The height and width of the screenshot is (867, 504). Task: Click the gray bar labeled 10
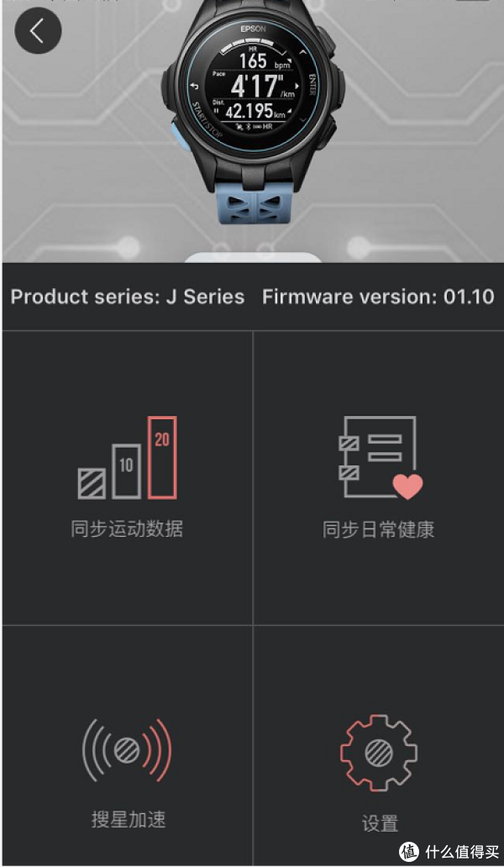[127, 471]
